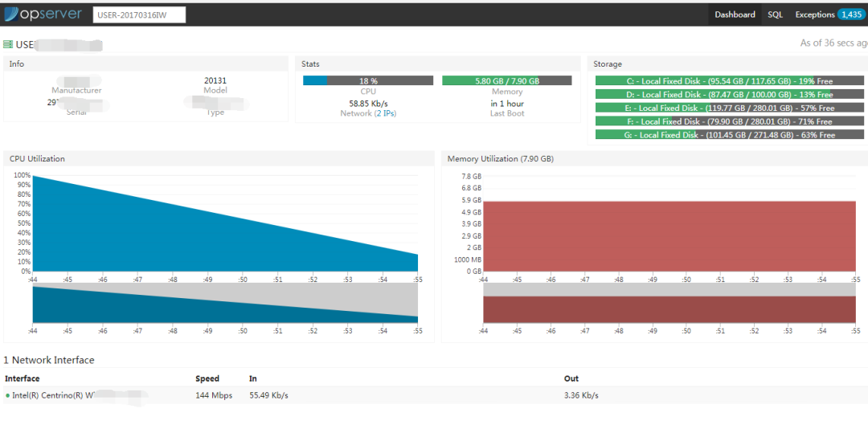The width and height of the screenshot is (868, 425).
Task: Select the G: Local Fixed Disk storage bar
Action: [x=729, y=135]
